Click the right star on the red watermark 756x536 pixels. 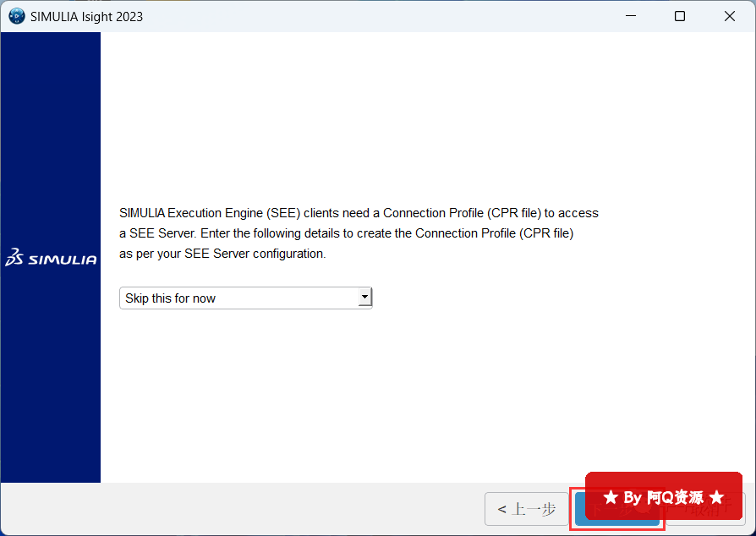(716, 497)
